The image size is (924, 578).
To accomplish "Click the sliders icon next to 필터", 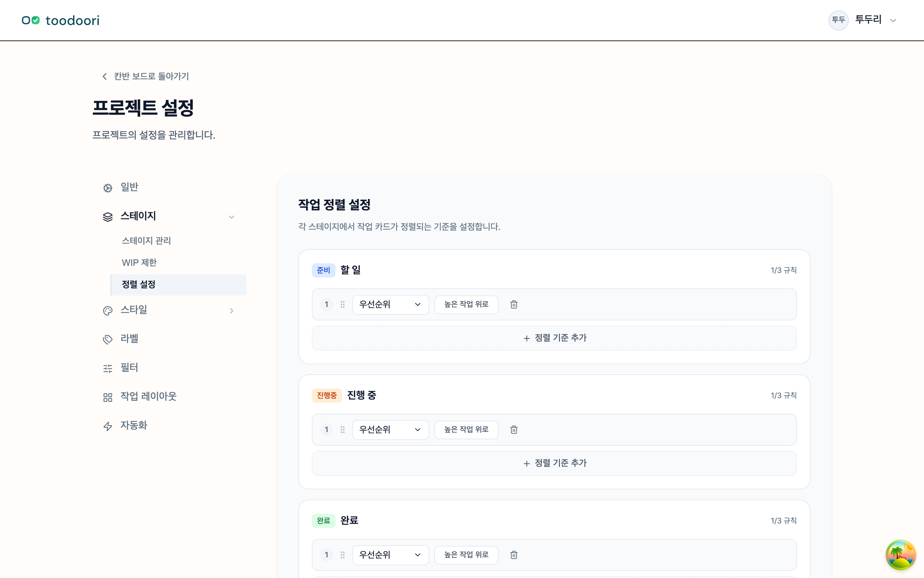I will pyautogui.click(x=108, y=369).
